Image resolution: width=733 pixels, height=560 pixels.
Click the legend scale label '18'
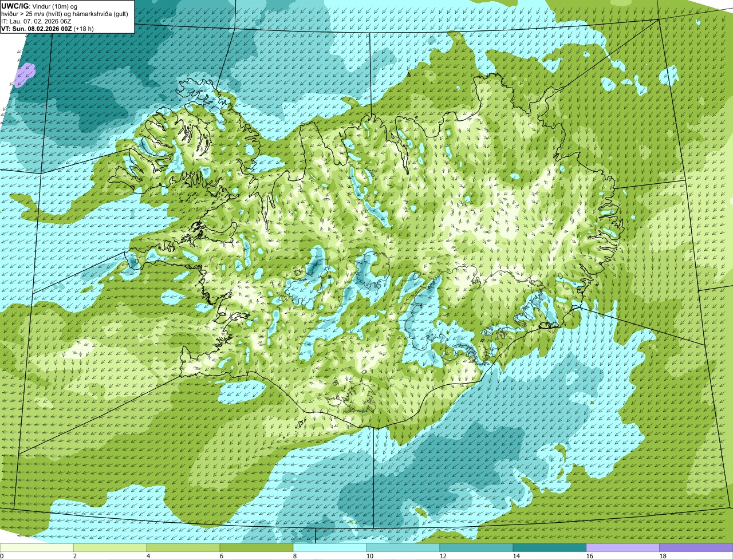coord(663,556)
